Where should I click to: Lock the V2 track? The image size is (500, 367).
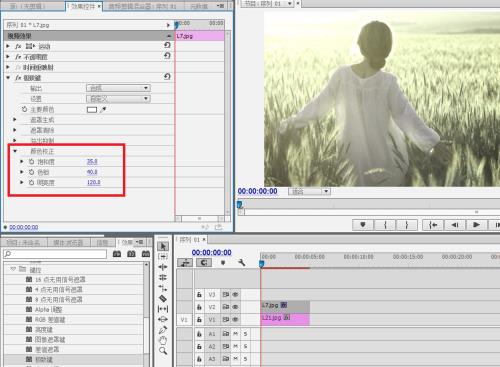pos(199,307)
